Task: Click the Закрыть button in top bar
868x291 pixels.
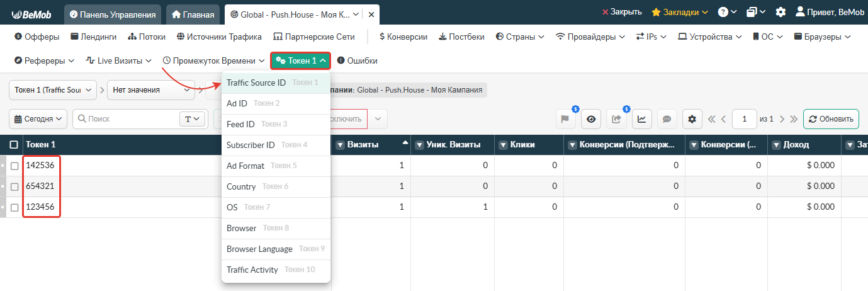Action: click(x=622, y=12)
